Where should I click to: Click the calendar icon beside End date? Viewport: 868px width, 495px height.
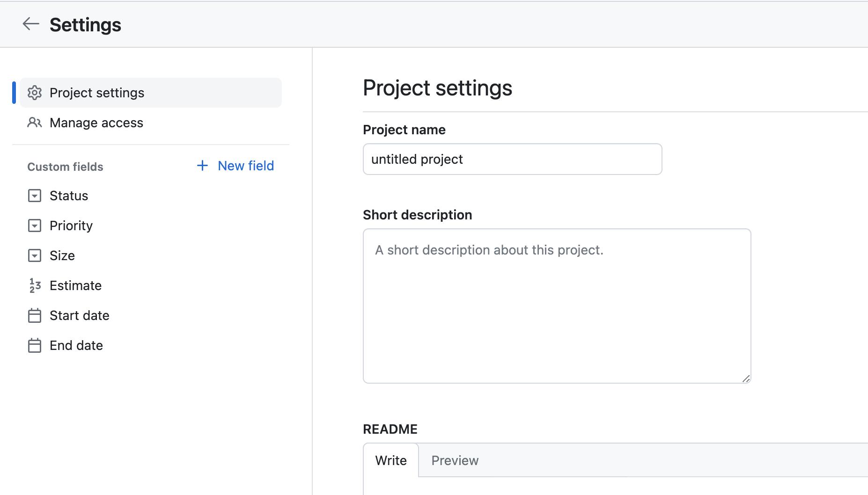[34, 345]
